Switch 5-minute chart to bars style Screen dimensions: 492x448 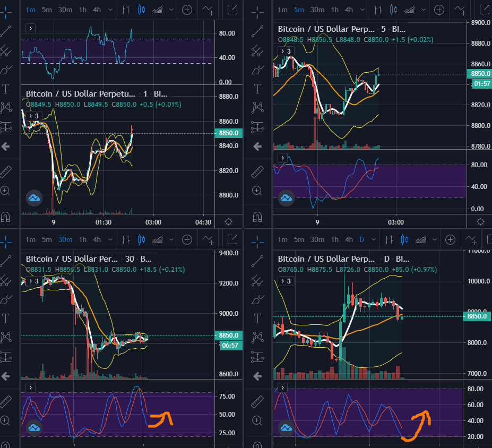[x=378, y=10]
